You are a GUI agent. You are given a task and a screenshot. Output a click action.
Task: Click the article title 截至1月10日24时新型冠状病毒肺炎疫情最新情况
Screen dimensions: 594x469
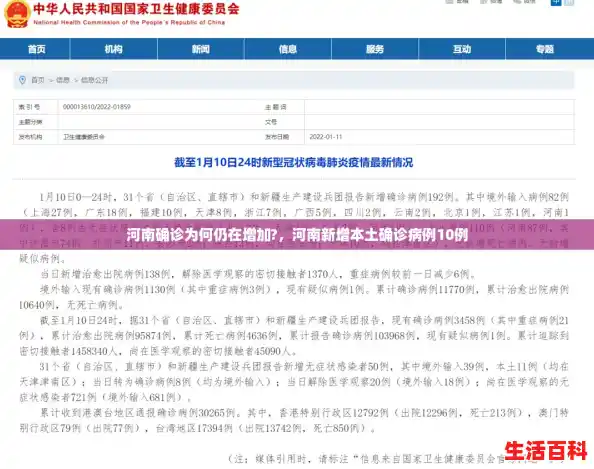(x=294, y=162)
